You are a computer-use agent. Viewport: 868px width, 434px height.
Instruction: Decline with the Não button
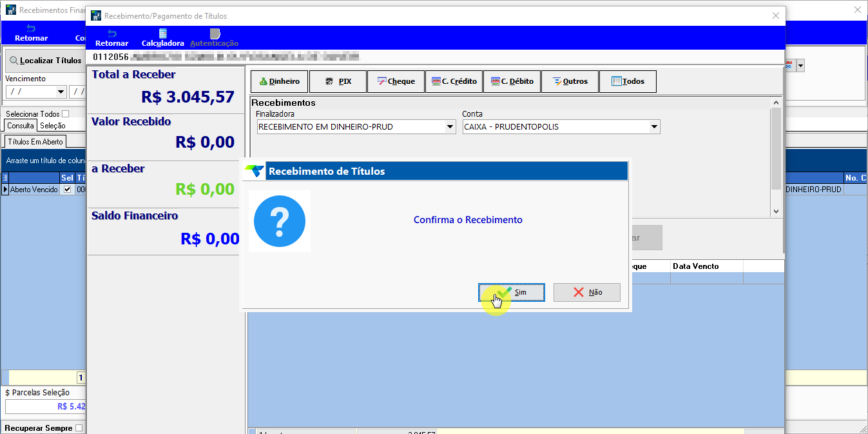point(586,292)
